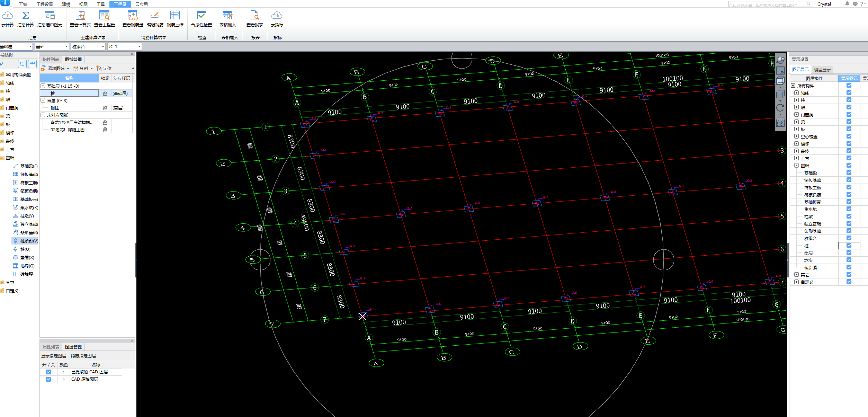Click 隐藏指定图层 button
Image resolution: width=868 pixels, height=417 pixels.
(x=83, y=356)
